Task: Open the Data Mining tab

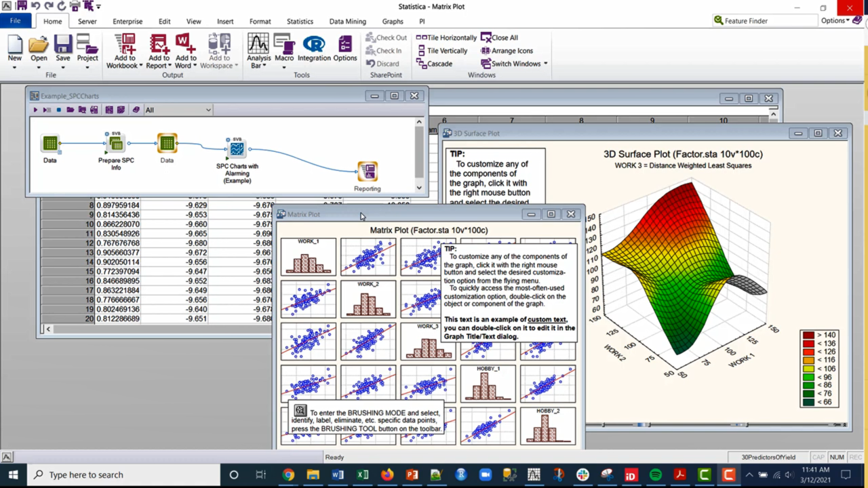Action: [x=347, y=22]
